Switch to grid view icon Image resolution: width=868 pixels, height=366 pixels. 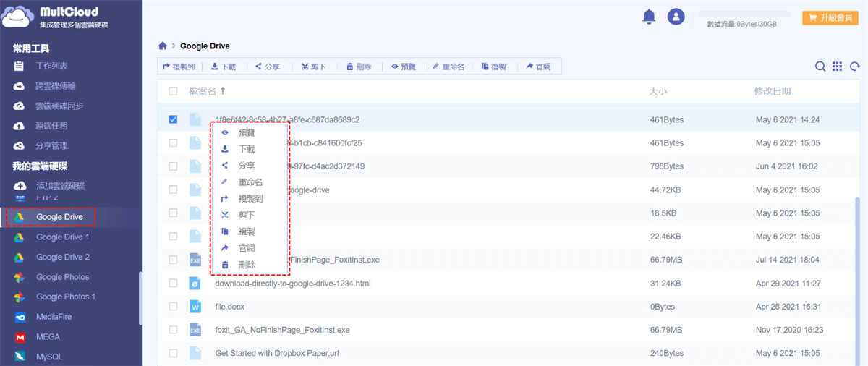837,67
